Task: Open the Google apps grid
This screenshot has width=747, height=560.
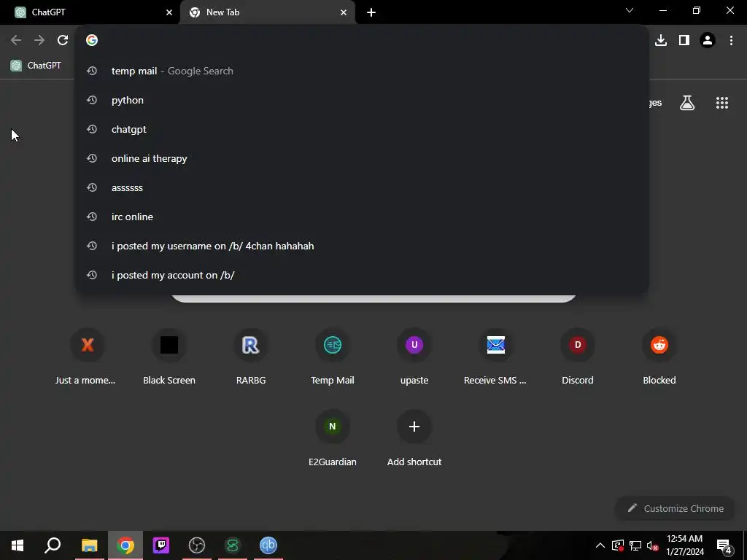Action: tap(722, 102)
